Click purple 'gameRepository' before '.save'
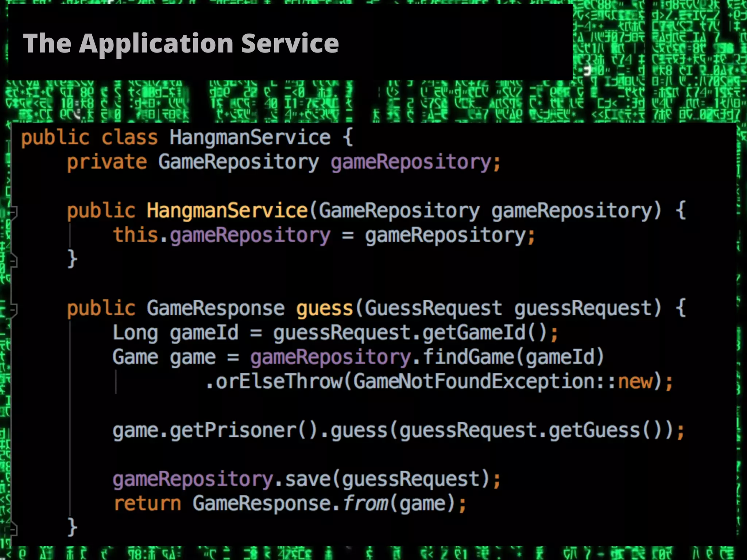The height and width of the screenshot is (560, 747). point(193,479)
